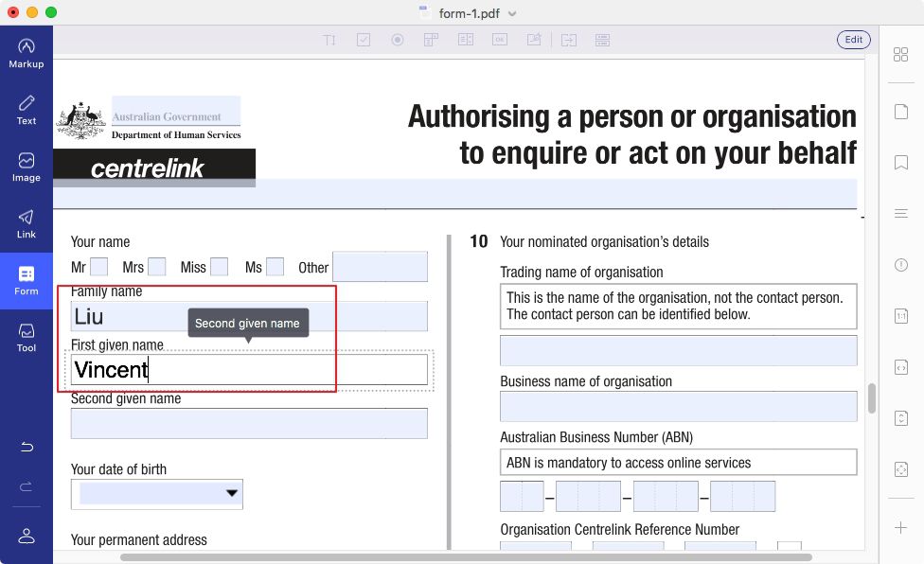Choose the signature field tool icon
924x564 pixels.
534,40
